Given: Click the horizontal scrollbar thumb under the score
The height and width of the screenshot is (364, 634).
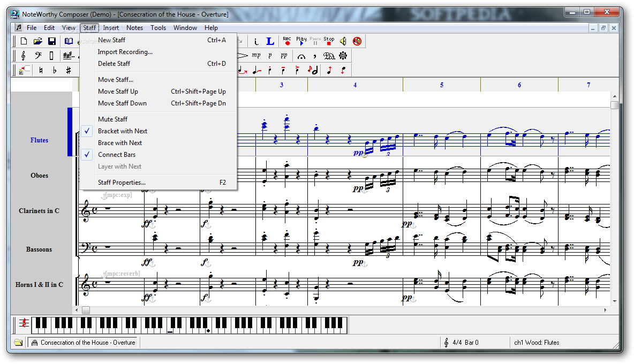Looking at the screenshot, I should [86, 310].
